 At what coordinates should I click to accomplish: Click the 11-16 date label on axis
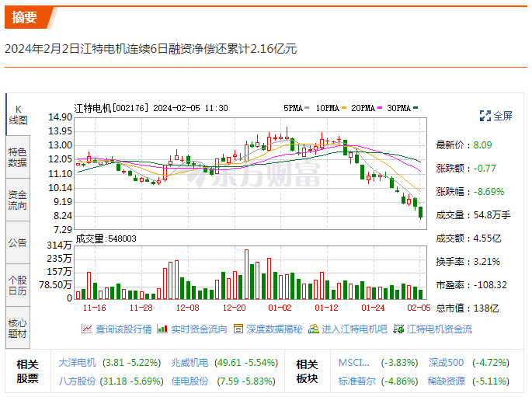94,308
